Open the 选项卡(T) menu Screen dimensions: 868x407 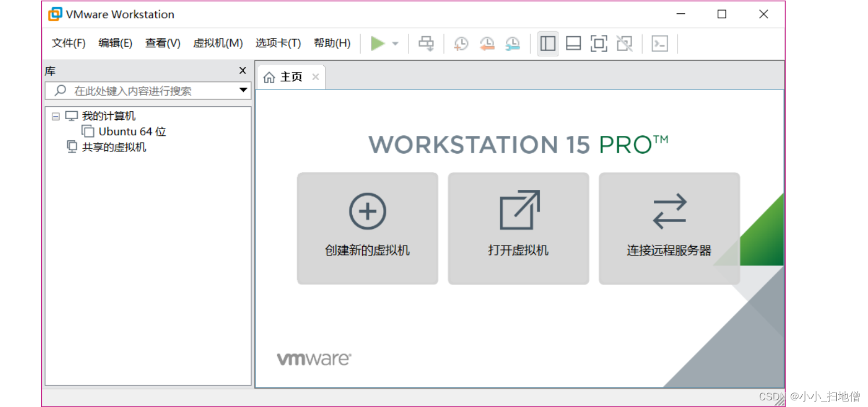(x=278, y=43)
